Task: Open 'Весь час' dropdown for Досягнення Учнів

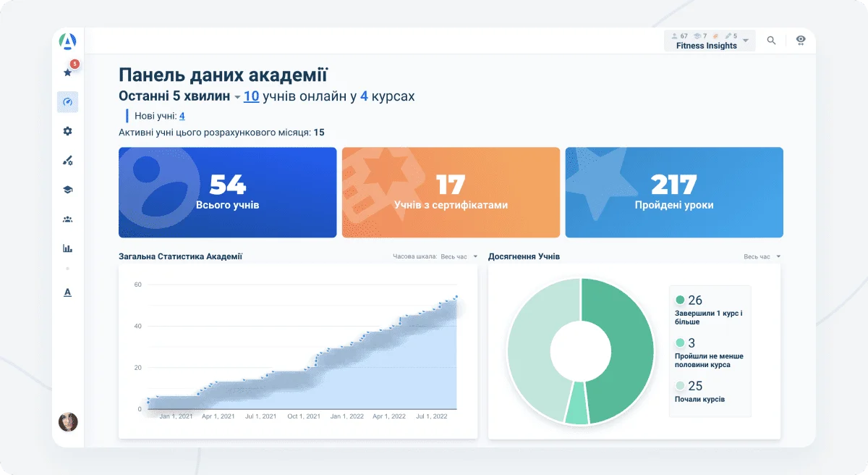Action: pyautogui.click(x=762, y=256)
